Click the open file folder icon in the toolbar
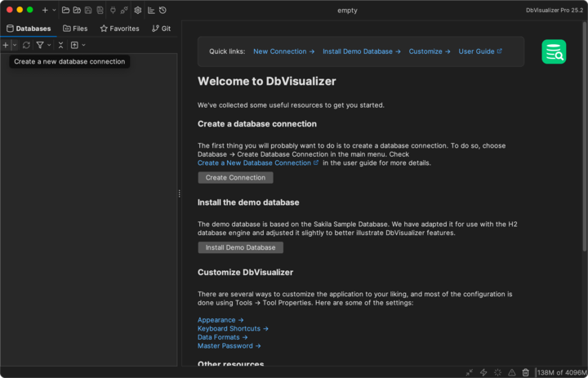588x378 pixels. [x=65, y=10]
